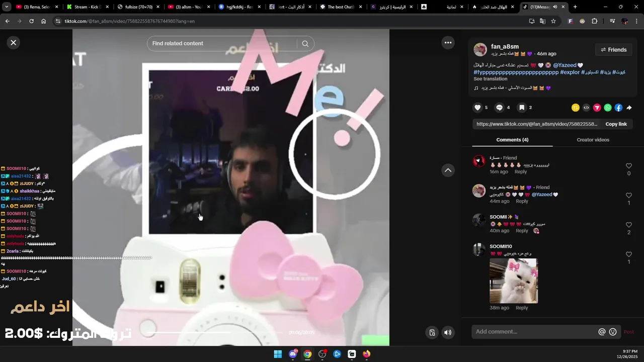Click the Post comment button

tap(628, 332)
